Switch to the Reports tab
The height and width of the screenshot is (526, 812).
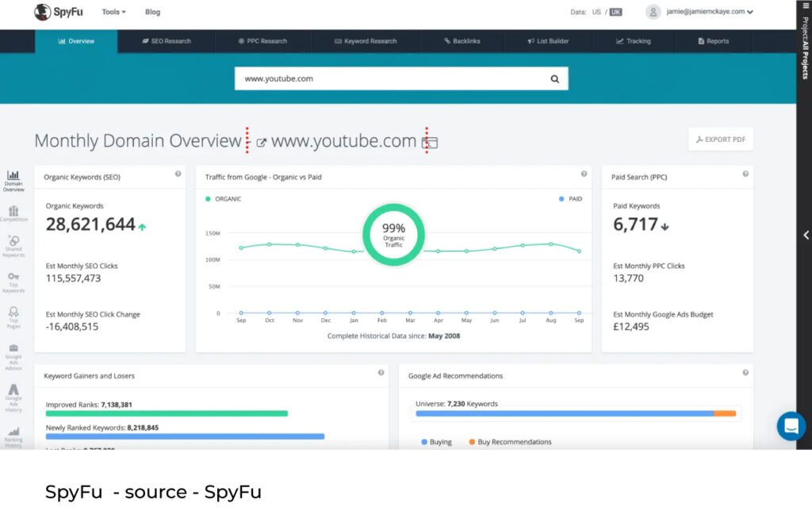click(x=714, y=41)
